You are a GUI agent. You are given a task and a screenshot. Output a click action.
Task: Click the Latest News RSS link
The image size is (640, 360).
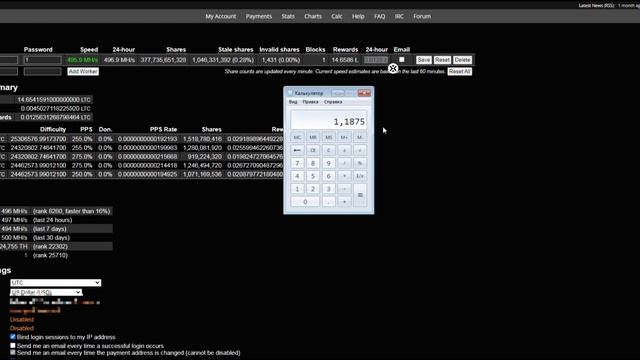596,5
